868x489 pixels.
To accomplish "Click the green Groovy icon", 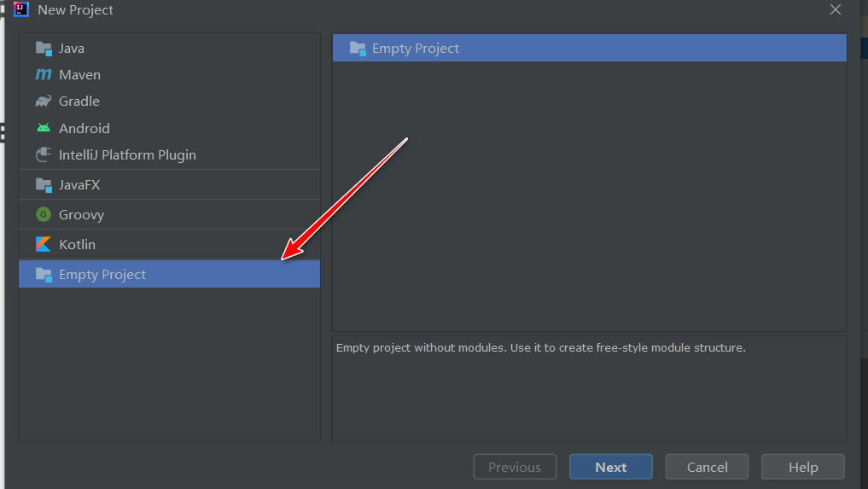I will click(x=44, y=214).
